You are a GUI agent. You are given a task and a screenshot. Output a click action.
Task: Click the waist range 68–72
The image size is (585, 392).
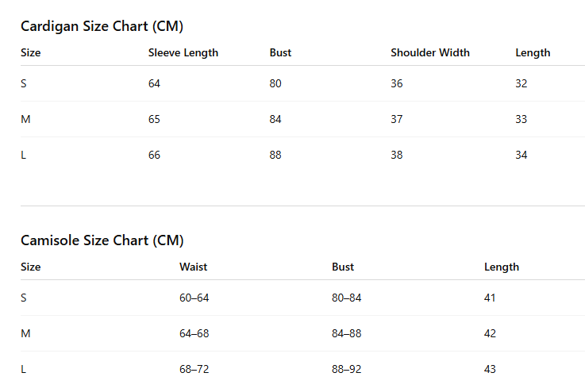(194, 369)
